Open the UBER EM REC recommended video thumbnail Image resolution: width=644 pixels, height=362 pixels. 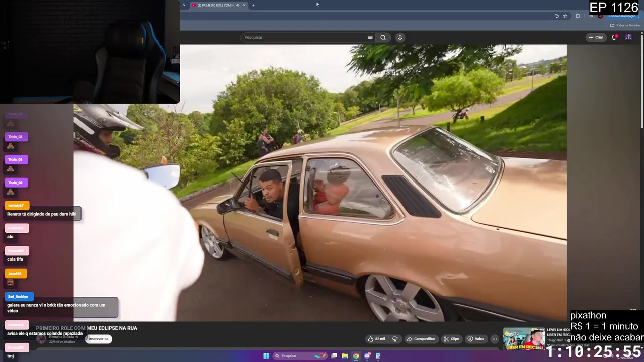[524, 339]
